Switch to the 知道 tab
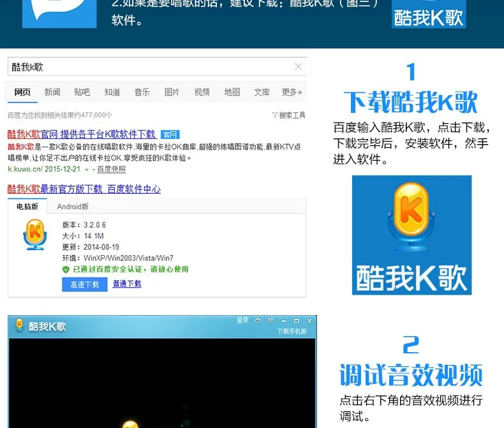Viewport: 504px width, 428px height. point(112,92)
